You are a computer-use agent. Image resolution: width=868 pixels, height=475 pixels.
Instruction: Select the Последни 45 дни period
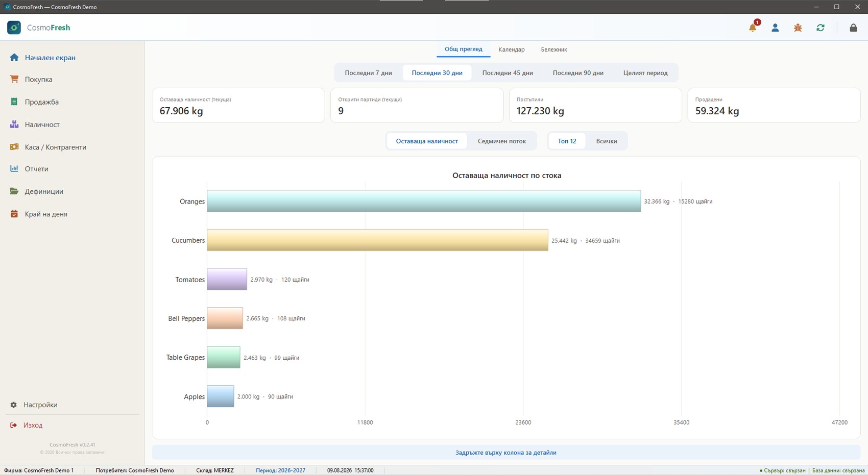[508, 72]
